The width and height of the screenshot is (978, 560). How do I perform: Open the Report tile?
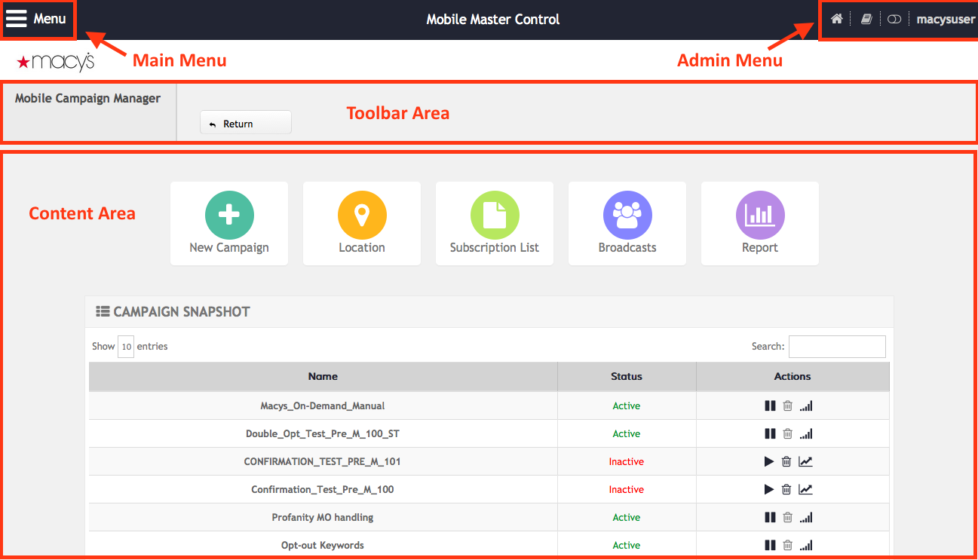(x=760, y=223)
